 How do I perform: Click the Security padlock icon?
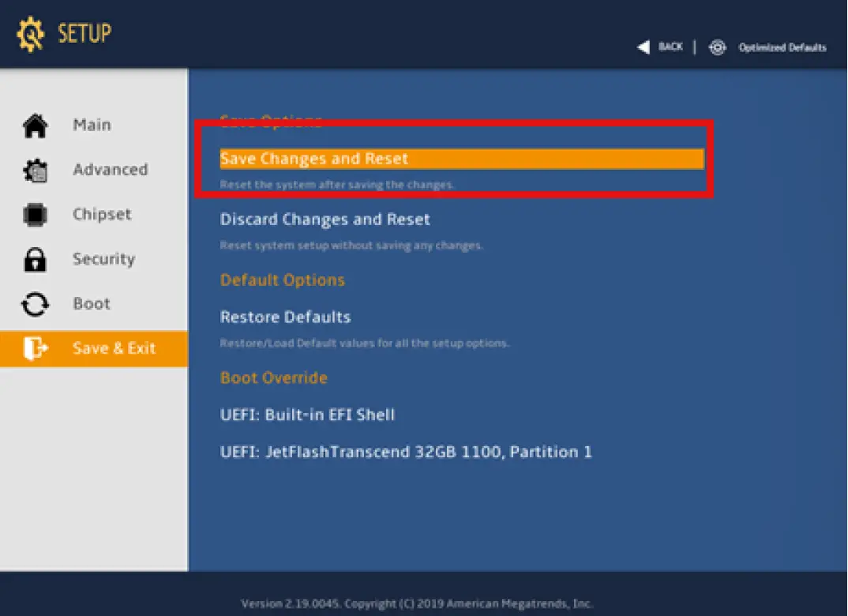[x=35, y=259]
